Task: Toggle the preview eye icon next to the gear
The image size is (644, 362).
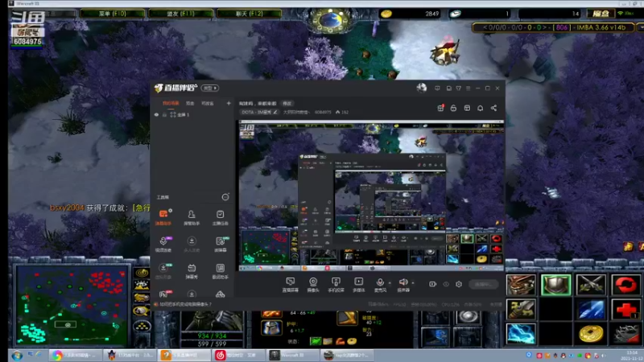Action: (446, 284)
